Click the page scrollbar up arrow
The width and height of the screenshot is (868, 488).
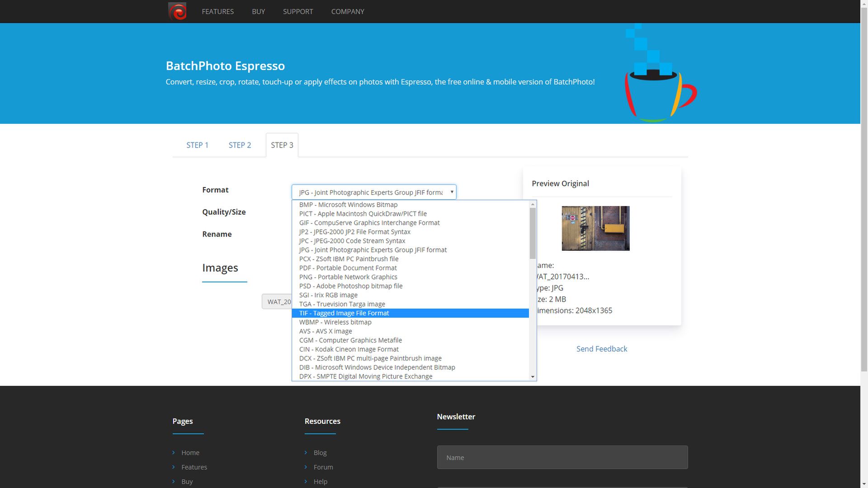(x=864, y=4)
